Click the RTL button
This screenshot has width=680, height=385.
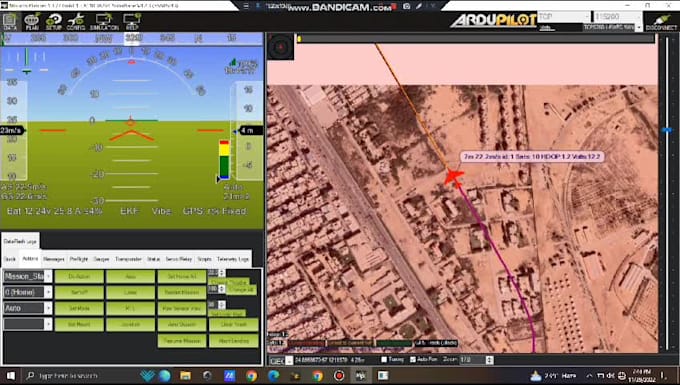pos(131,308)
